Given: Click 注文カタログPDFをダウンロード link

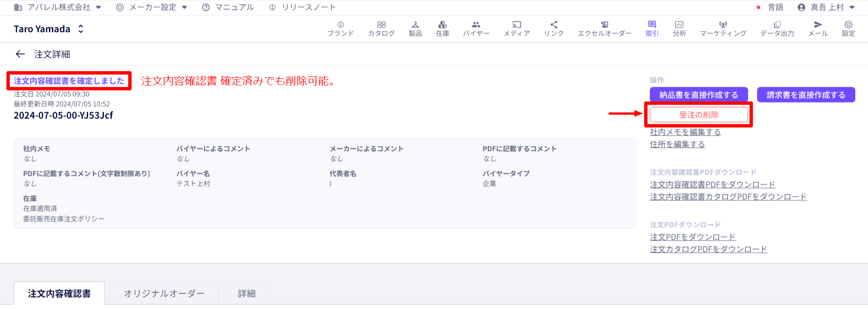Looking at the screenshot, I should (x=708, y=249).
